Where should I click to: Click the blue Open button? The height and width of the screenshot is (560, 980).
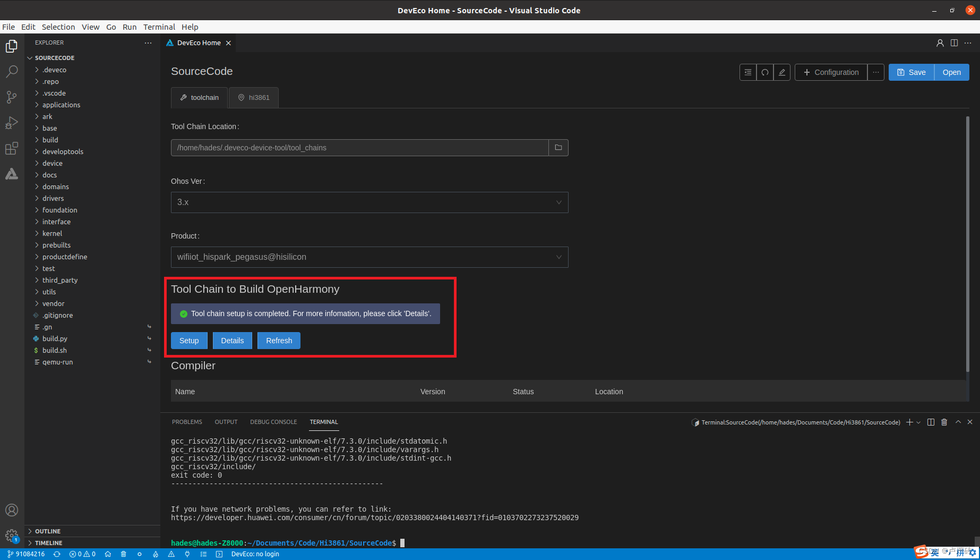pyautogui.click(x=952, y=72)
